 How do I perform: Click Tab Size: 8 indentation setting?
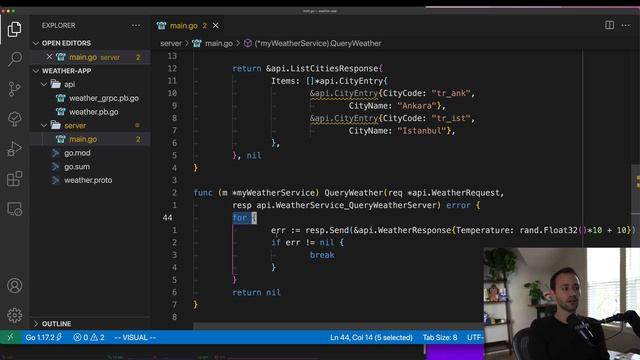(440, 338)
